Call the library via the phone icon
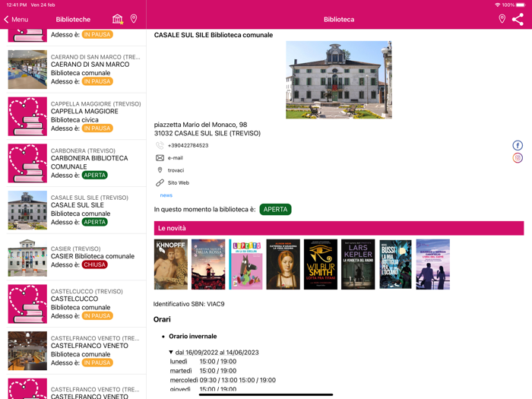The height and width of the screenshot is (399, 532). 160,146
